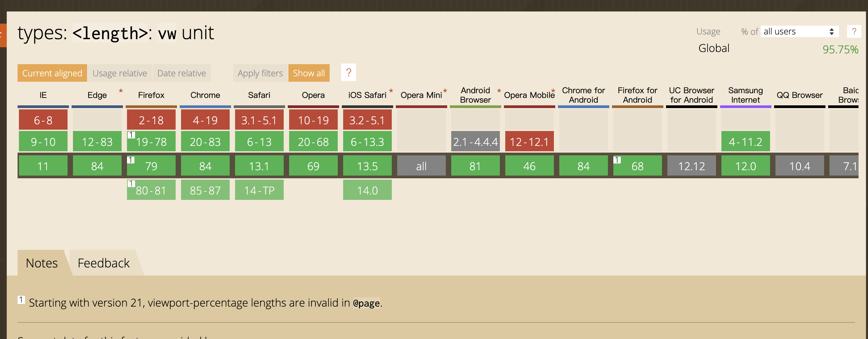Screen dimensions: 868x339
Task: Click the Chrome version 84 support cell
Action: pos(205,166)
